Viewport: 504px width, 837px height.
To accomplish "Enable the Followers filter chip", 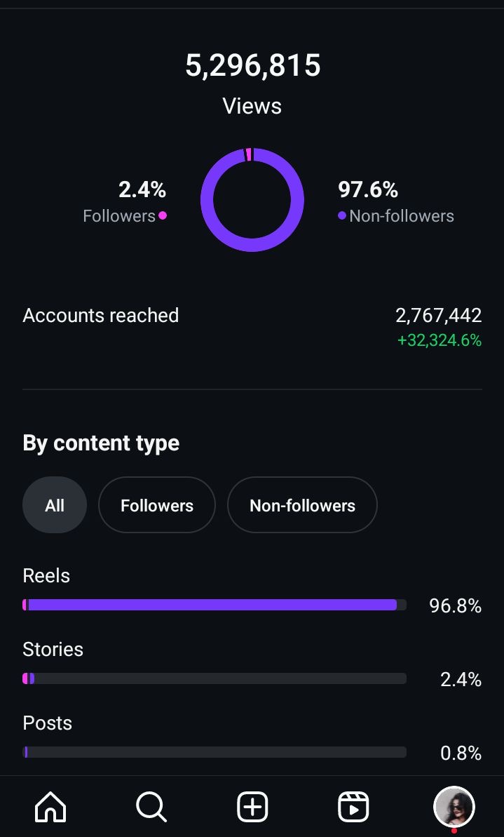I will pos(156,504).
